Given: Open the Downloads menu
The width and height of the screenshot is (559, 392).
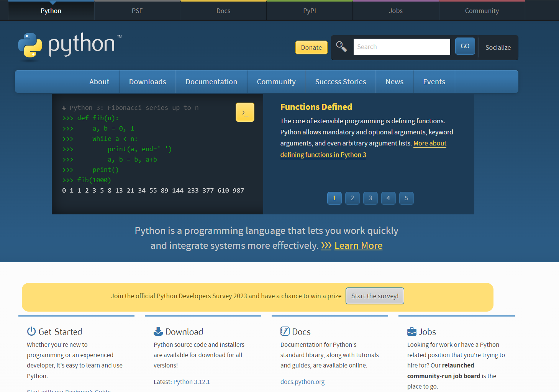Looking at the screenshot, I should point(148,82).
